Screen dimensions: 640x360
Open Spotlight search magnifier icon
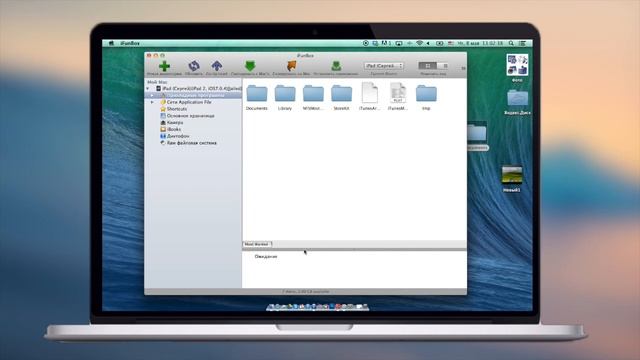[x=511, y=43]
